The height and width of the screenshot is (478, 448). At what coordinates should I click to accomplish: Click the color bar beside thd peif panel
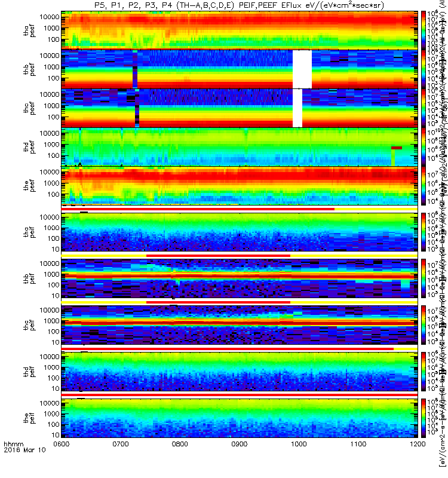[424, 372]
